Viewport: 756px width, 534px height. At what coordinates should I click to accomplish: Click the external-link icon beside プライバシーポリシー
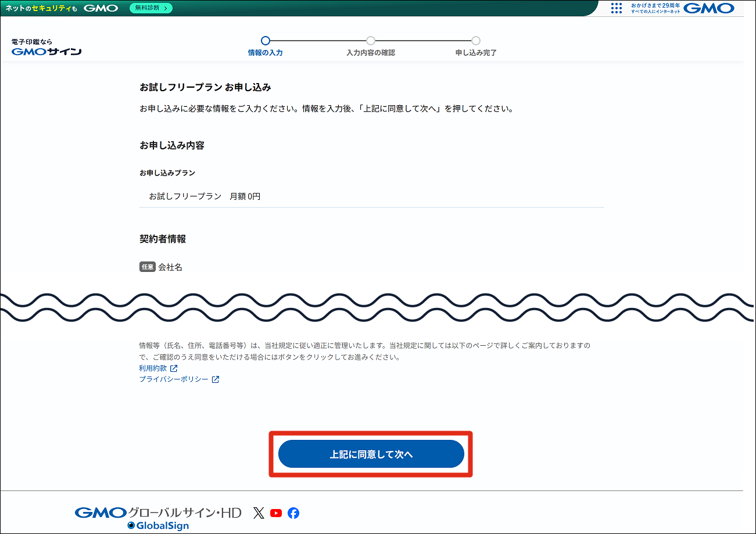(215, 379)
